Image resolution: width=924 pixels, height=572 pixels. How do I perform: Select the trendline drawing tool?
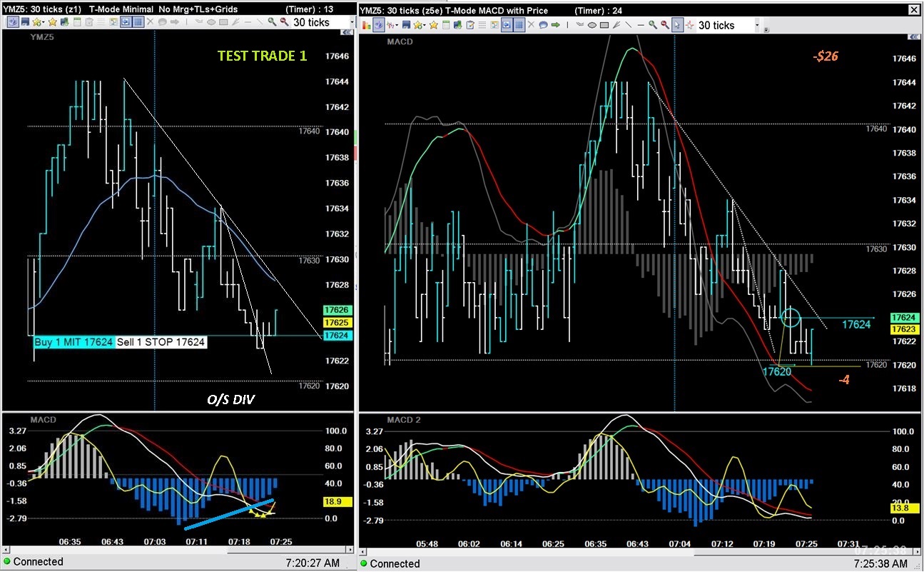[x=259, y=23]
